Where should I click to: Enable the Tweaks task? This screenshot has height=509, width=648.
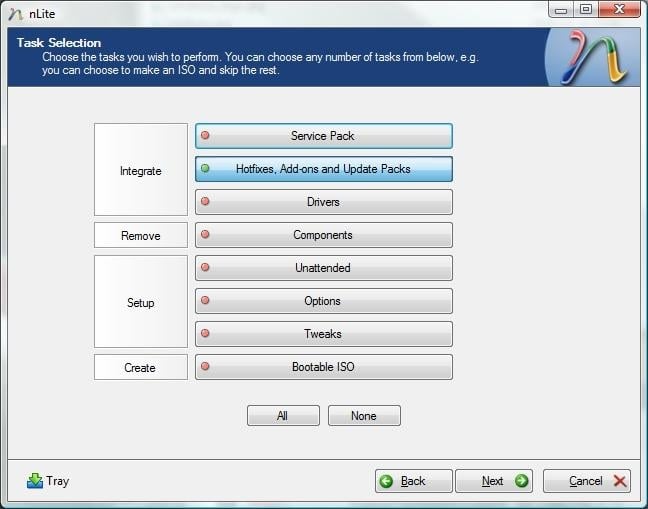[323, 334]
